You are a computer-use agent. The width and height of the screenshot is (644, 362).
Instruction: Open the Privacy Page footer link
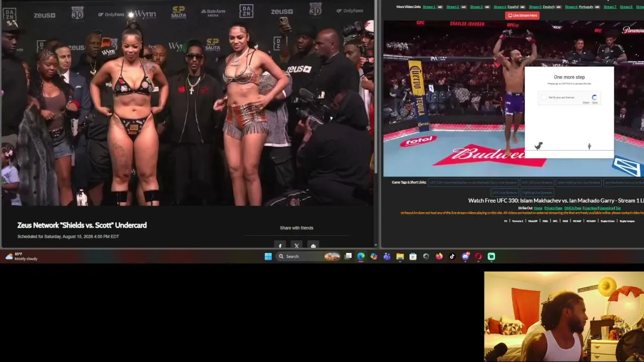(553, 208)
